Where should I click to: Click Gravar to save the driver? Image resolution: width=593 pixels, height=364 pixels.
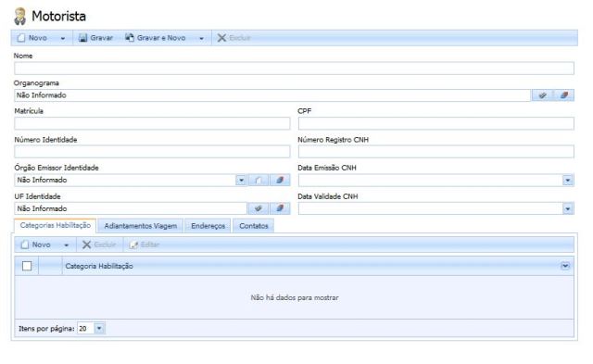[x=95, y=38]
